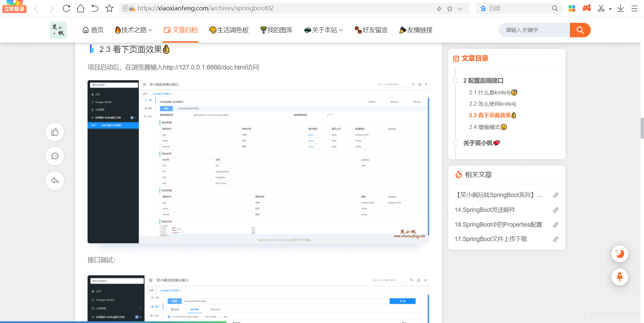
Task: Open the Knife4j doc page screenshot image
Action: [258, 162]
